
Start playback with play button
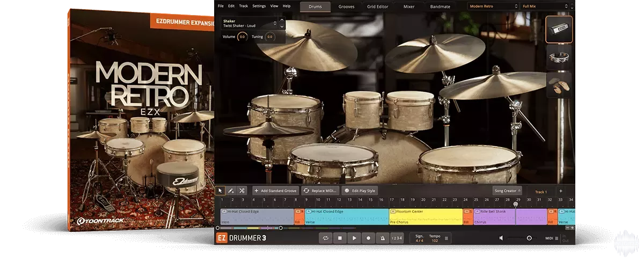[x=354, y=238]
